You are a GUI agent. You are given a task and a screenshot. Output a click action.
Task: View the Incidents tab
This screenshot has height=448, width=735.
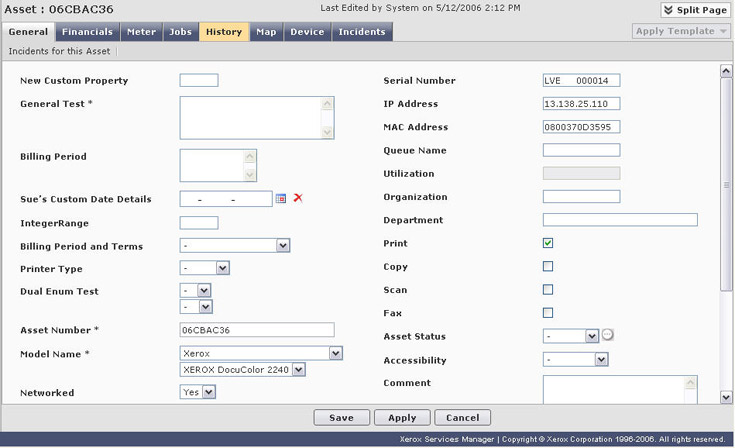coord(362,32)
